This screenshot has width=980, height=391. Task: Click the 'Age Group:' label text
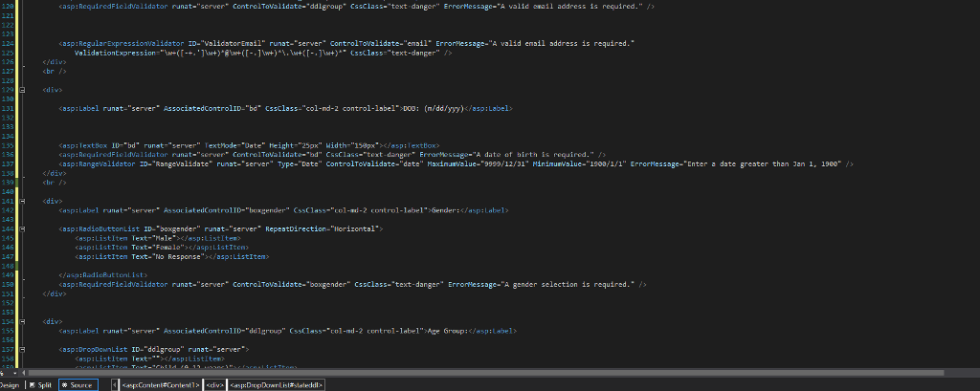tap(447, 331)
